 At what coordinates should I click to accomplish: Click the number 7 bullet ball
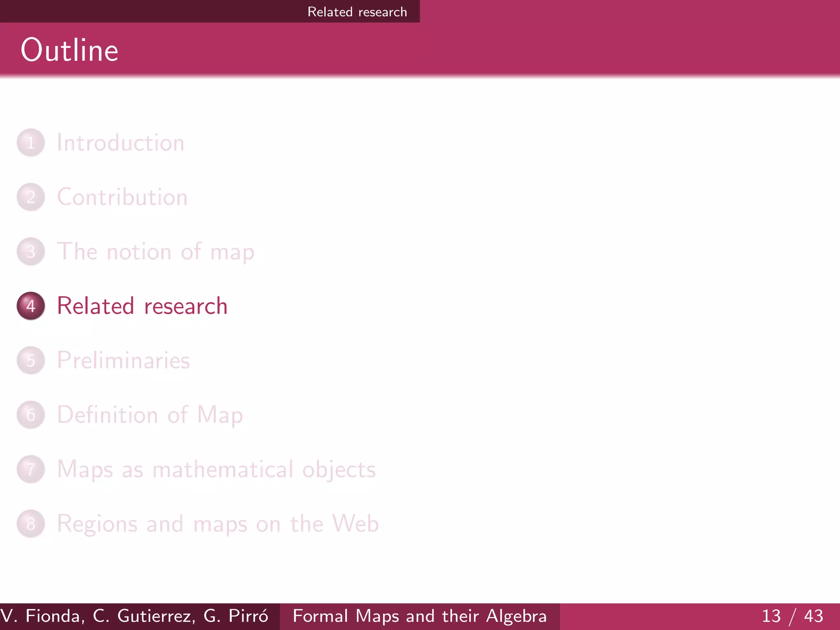pyautogui.click(x=31, y=469)
